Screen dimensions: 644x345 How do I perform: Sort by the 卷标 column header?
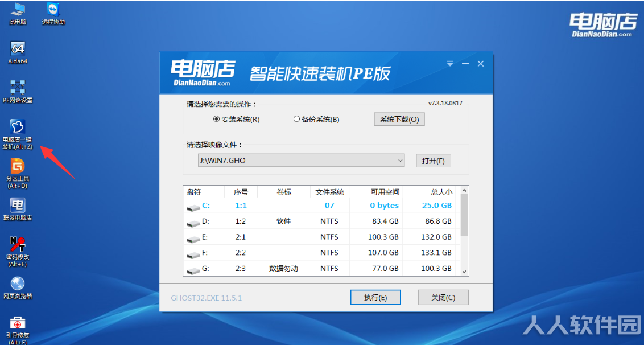click(284, 192)
